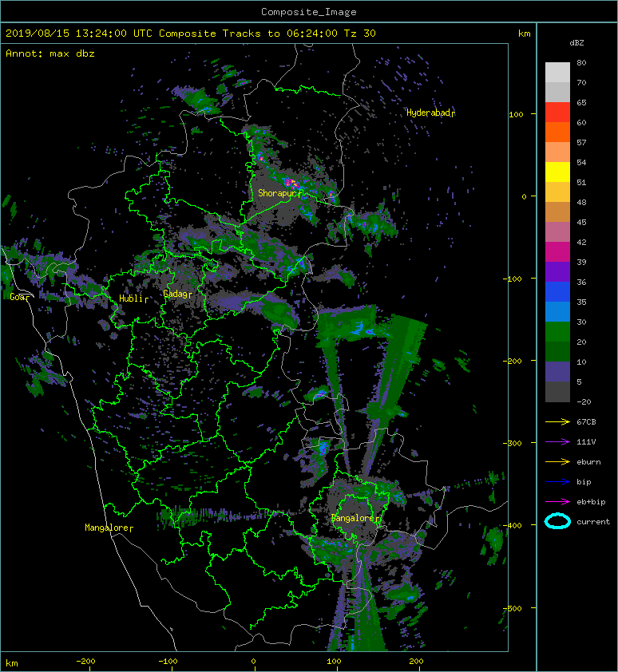Select the Gadag label on the map
This screenshot has height=672, width=618.
pyautogui.click(x=177, y=294)
